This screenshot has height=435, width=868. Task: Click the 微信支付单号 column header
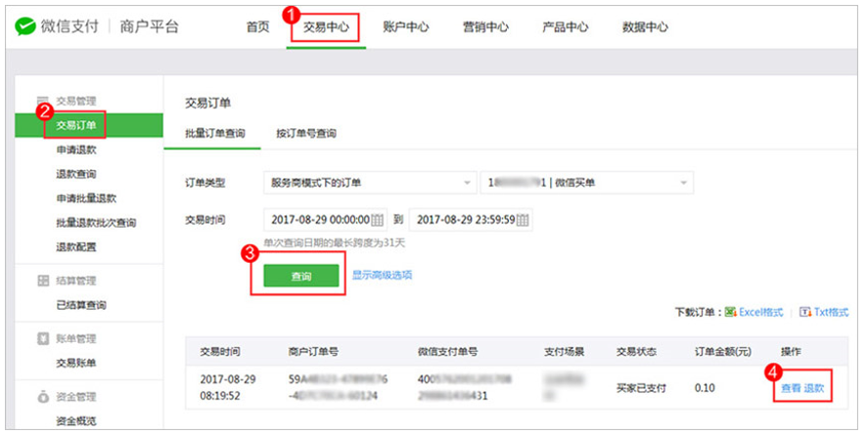(447, 352)
